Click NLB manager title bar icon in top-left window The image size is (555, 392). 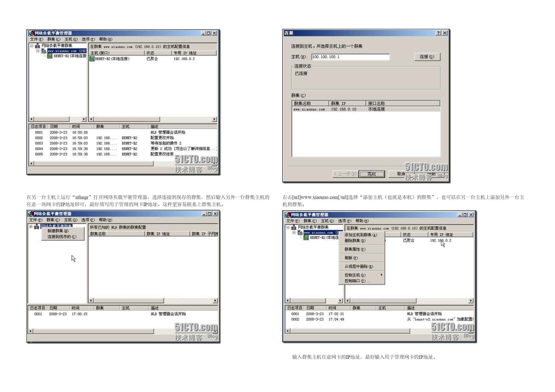(31, 33)
